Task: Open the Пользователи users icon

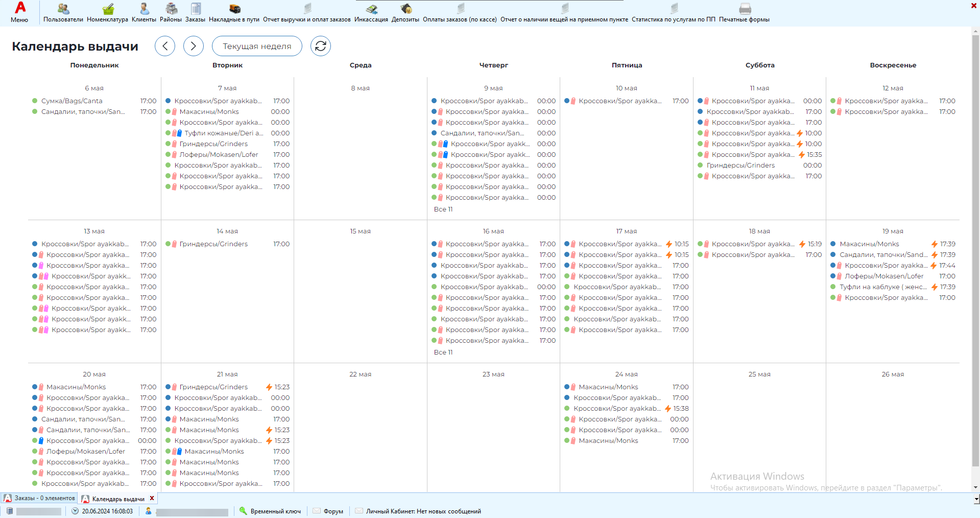Action: coord(63,9)
